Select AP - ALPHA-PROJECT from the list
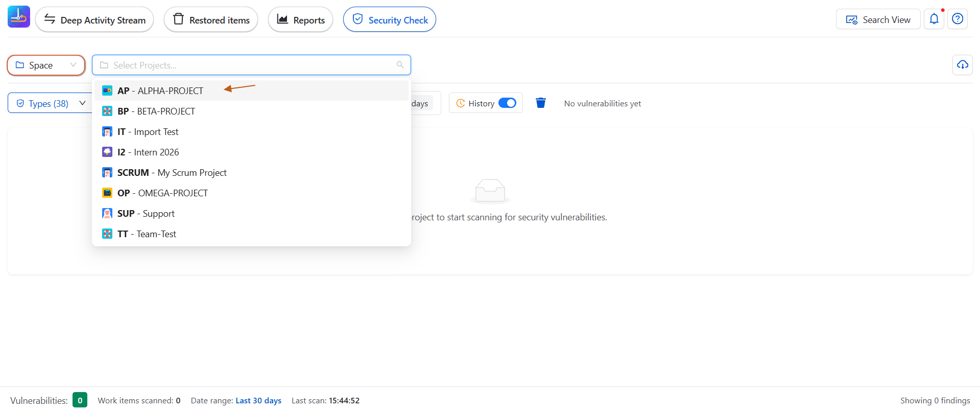 [251, 90]
